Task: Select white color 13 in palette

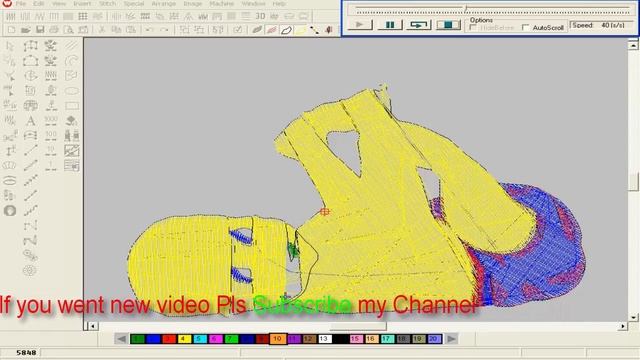Action: (x=324, y=339)
